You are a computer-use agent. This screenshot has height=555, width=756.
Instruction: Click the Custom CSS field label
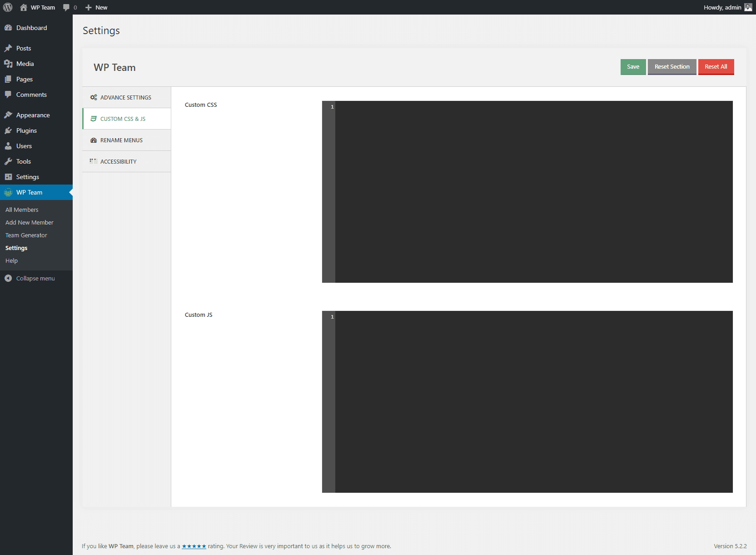click(x=201, y=105)
